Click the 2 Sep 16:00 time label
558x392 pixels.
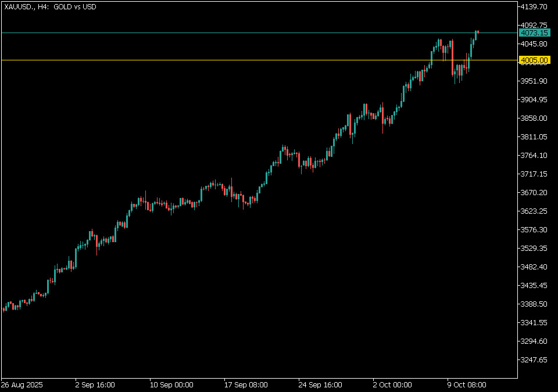(x=95, y=384)
